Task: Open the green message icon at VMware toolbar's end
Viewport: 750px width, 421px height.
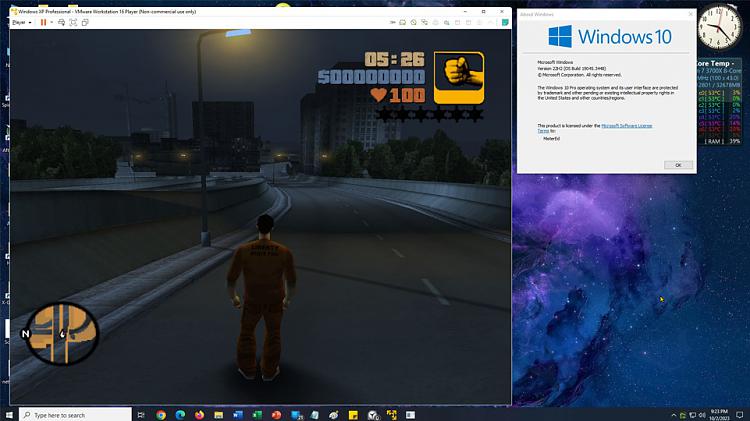Action: pyautogui.click(x=505, y=22)
